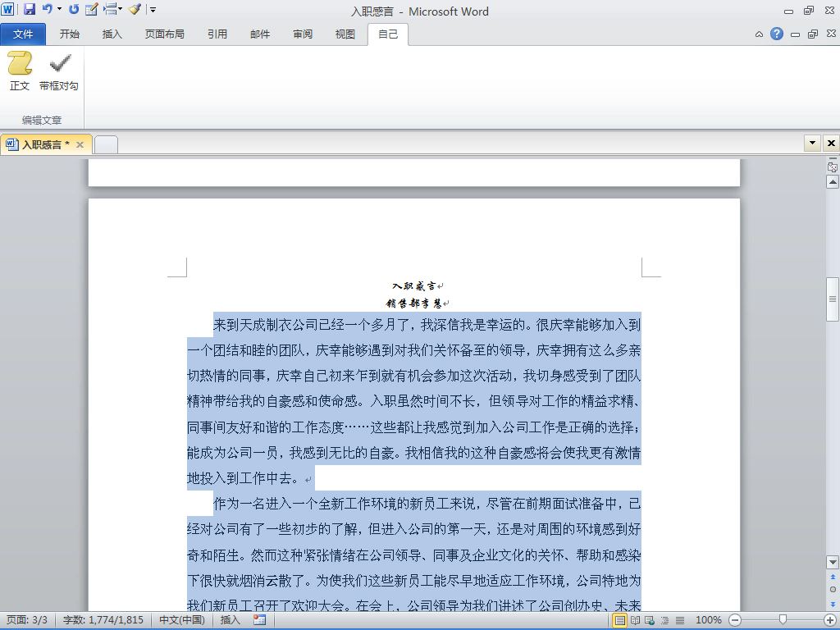This screenshot has width=840, height=630.
Task: Switch to the 引用 ribbon tab
Action: [x=217, y=34]
